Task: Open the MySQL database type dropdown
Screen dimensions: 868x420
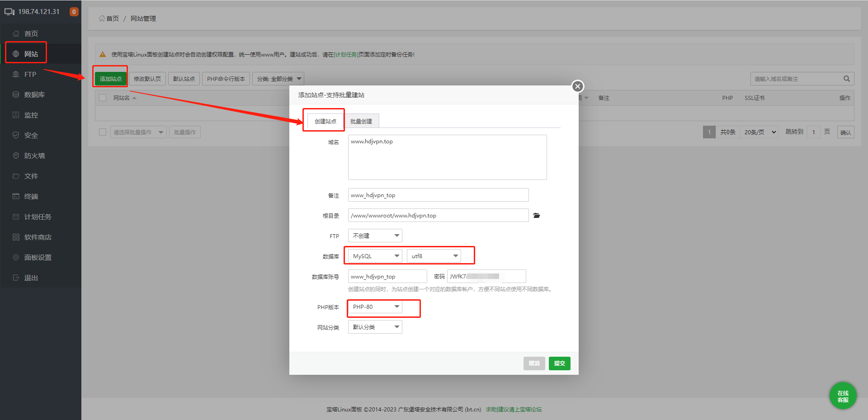Action: pyautogui.click(x=375, y=256)
